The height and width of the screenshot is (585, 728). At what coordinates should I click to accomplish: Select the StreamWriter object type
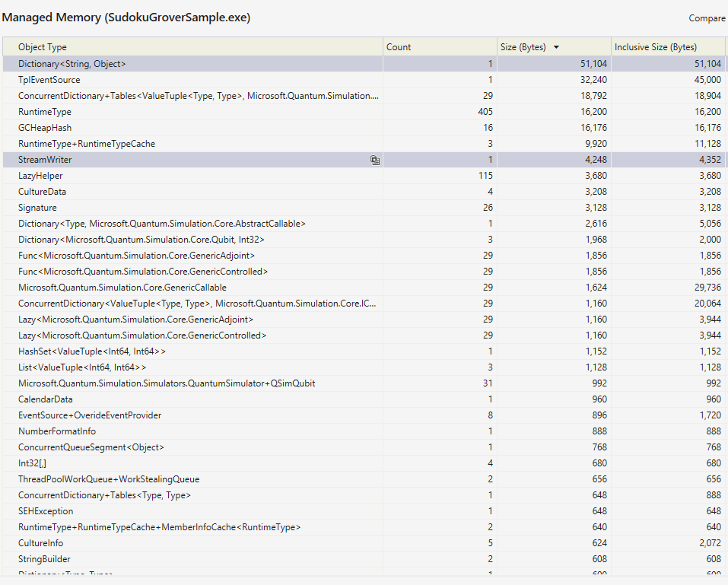pyautogui.click(x=45, y=160)
